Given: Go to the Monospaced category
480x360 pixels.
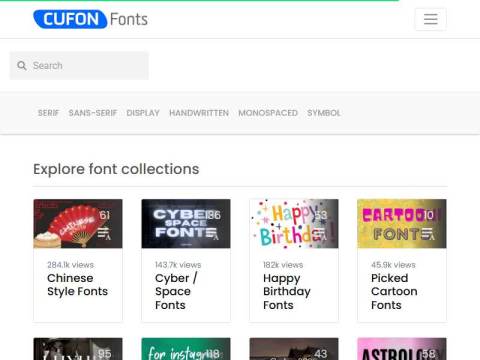Looking at the screenshot, I should (268, 113).
